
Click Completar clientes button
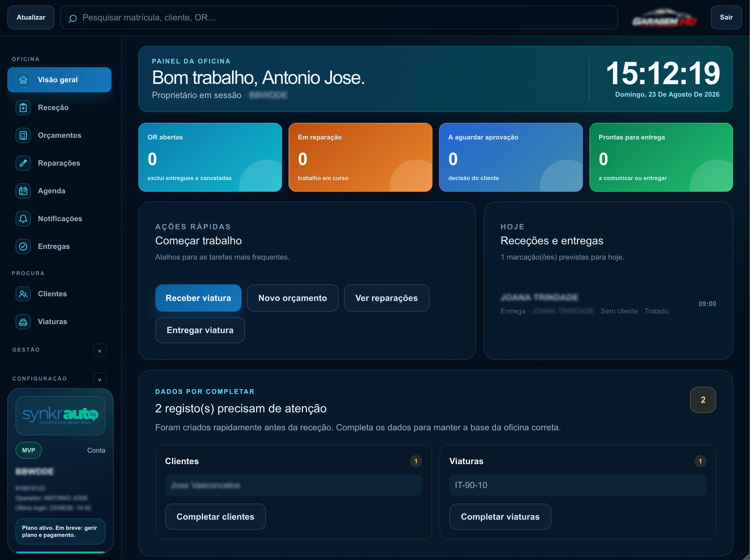(215, 516)
